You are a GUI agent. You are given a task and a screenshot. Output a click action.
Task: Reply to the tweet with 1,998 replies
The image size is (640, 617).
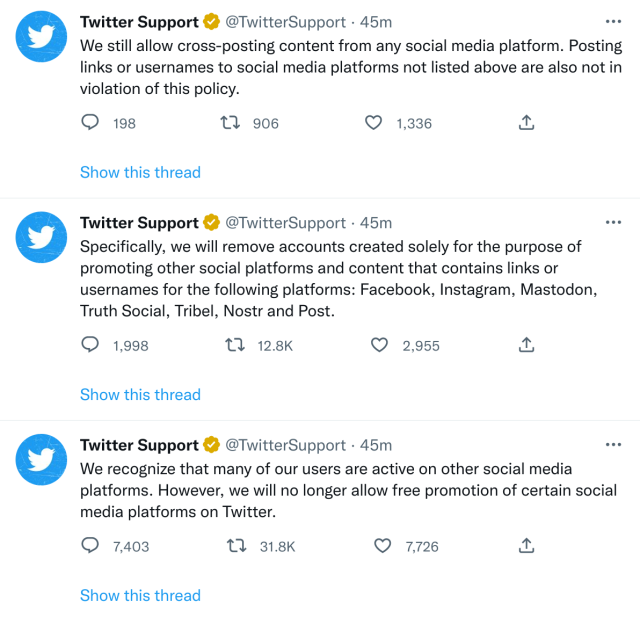tap(90, 345)
